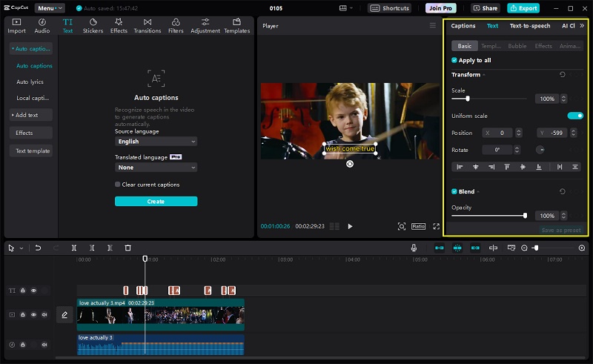Screen dimensions: 593x364
Task: Open the Filters tab
Action: [x=176, y=26]
